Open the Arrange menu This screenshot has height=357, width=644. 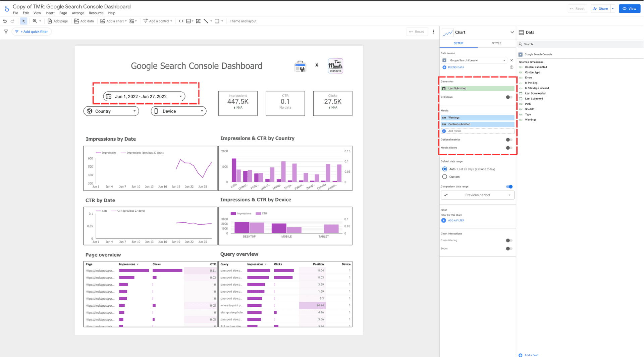point(78,13)
